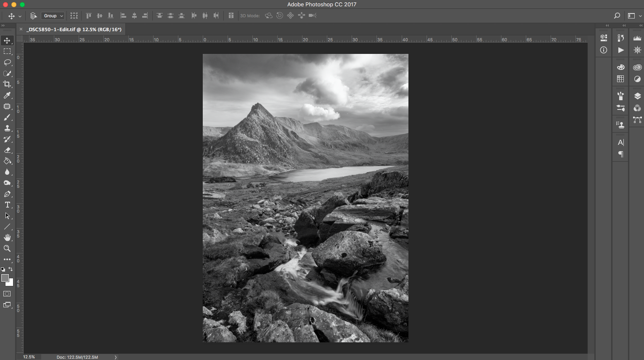Select the Lasso tool
The image size is (644, 360).
(7, 62)
